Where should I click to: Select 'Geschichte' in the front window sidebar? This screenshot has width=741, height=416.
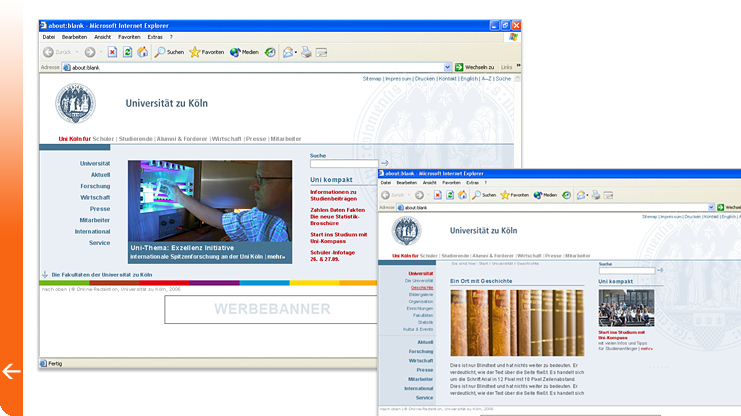tap(421, 287)
